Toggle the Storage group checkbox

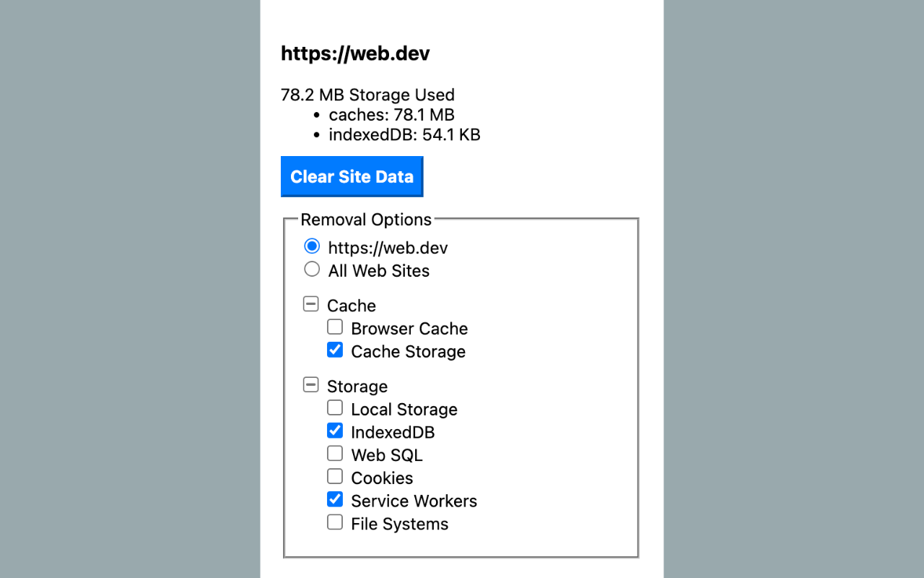click(x=310, y=385)
